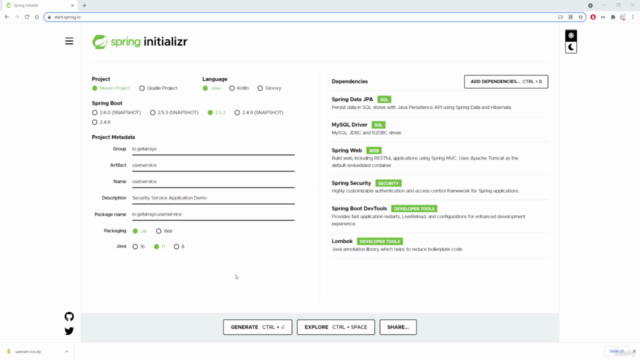Viewport: 640px width, 360px height.
Task: Click the MySQL Driver dependency
Action: point(440,129)
